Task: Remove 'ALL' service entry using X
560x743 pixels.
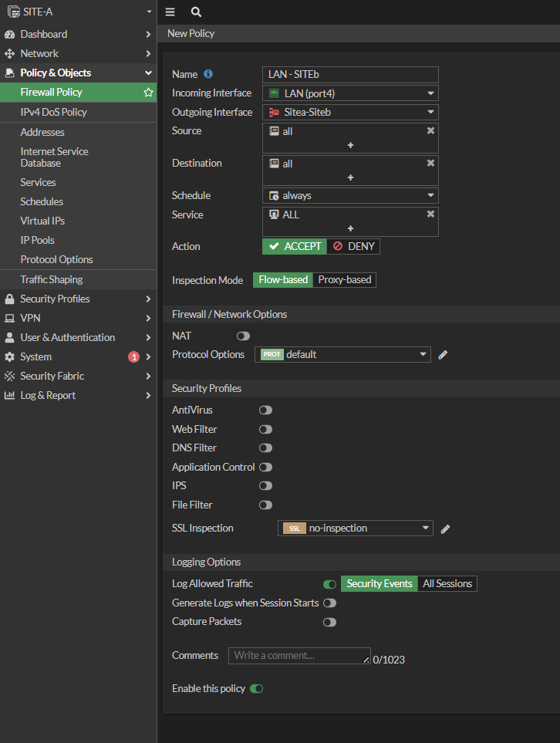Action: (x=430, y=214)
